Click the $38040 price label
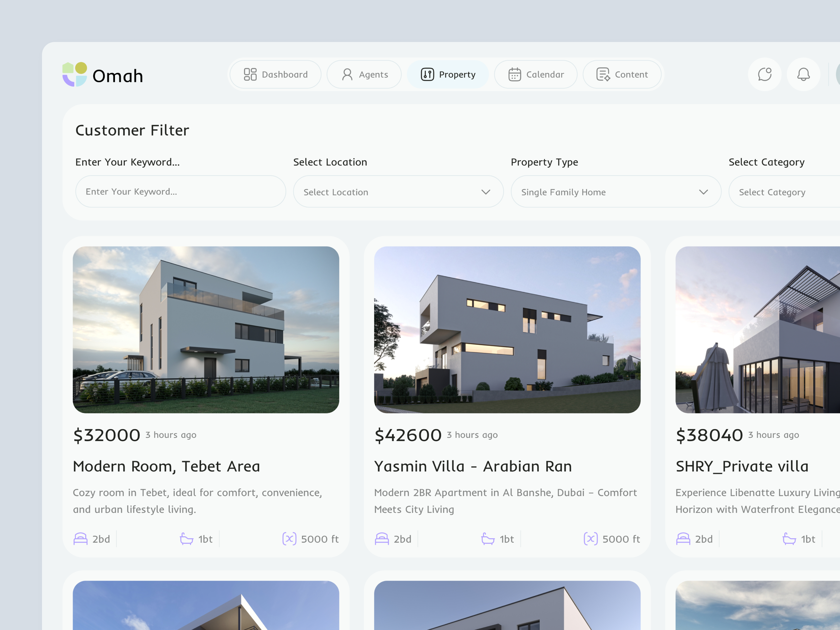The width and height of the screenshot is (840, 630). point(708,435)
